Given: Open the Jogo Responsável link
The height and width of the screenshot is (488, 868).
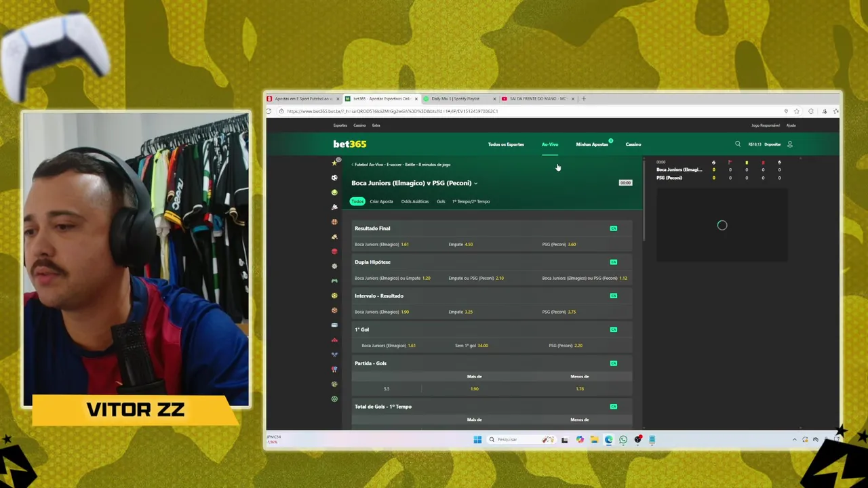Looking at the screenshot, I should click(766, 125).
